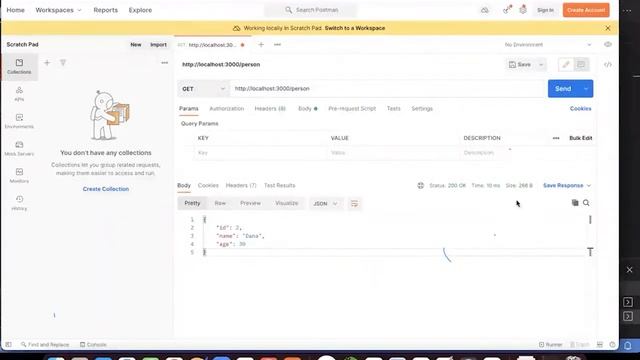Click the environment quick look eye icon
Viewport: 640px width, 360px height.
coord(608,44)
